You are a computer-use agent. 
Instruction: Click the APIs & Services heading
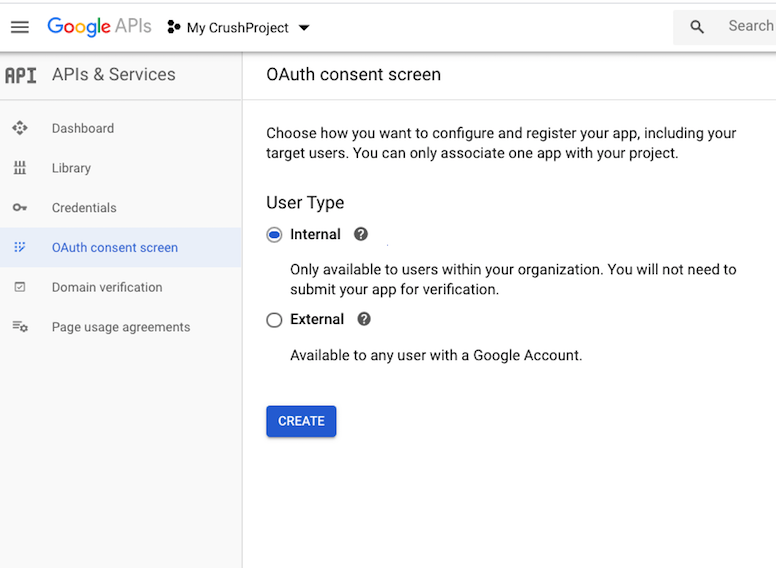(113, 74)
